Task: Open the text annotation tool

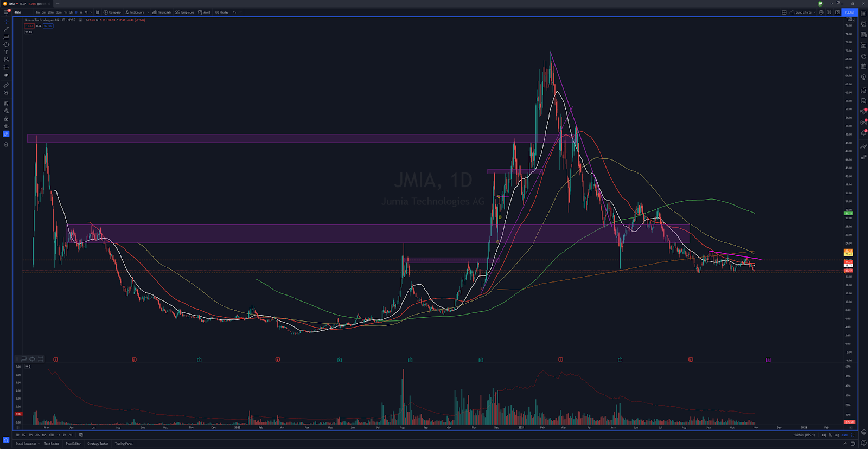Action: click(x=6, y=52)
